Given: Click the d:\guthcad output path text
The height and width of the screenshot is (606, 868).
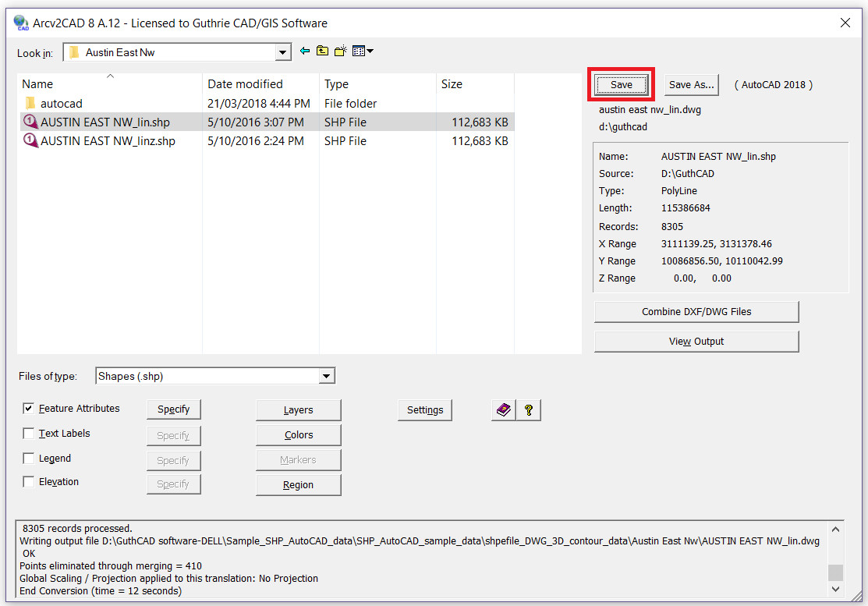Looking at the screenshot, I should point(623,126).
